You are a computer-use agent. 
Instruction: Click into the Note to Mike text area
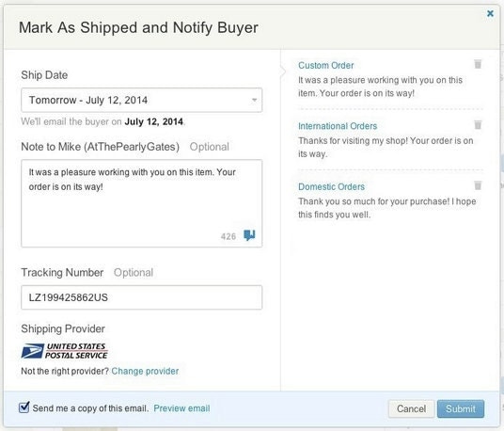tap(142, 203)
